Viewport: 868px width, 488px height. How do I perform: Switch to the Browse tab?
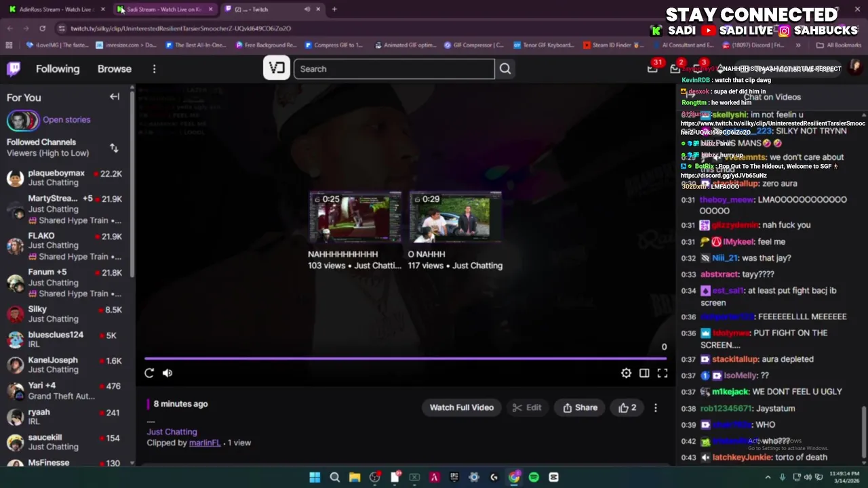pyautogui.click(x=115, y=69)
